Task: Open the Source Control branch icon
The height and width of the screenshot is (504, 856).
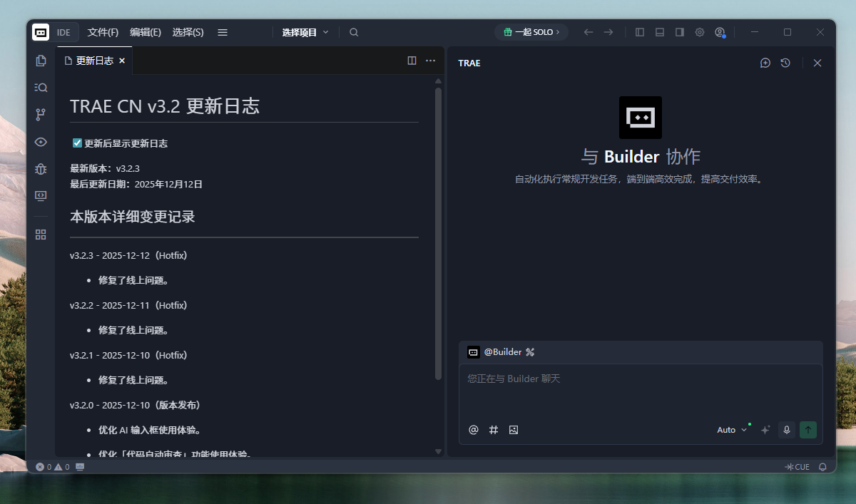Action: [x=41, y=115]
